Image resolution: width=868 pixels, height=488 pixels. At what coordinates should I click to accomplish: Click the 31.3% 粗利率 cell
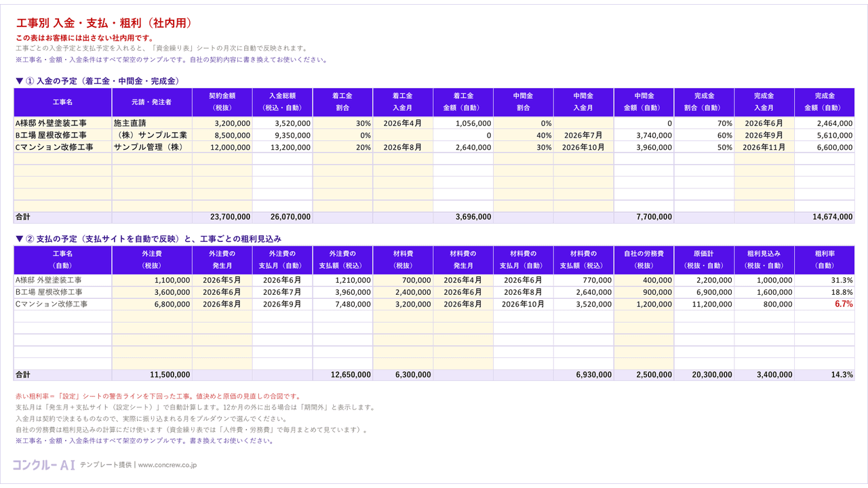pos(825,280)
